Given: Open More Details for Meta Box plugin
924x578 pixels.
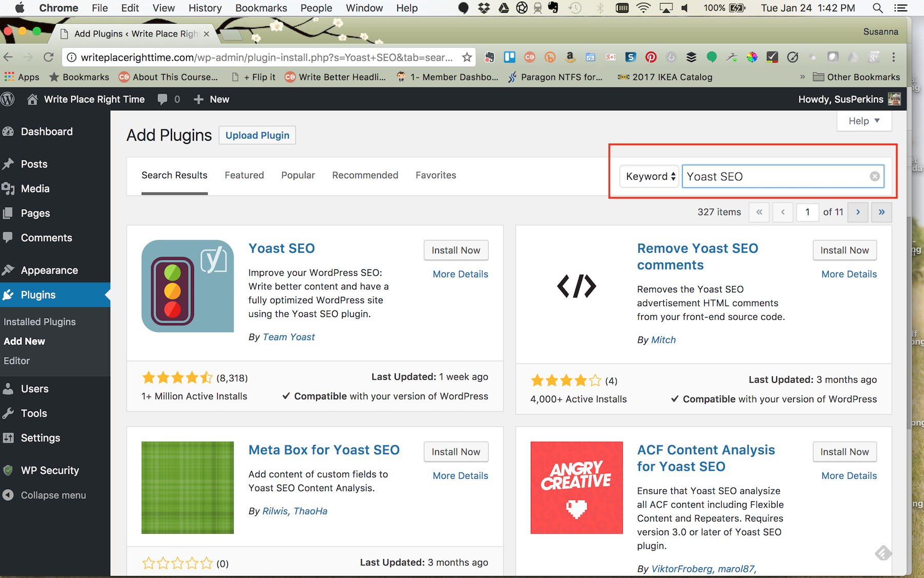Looking at the screenshot, I should coord(460,475).
